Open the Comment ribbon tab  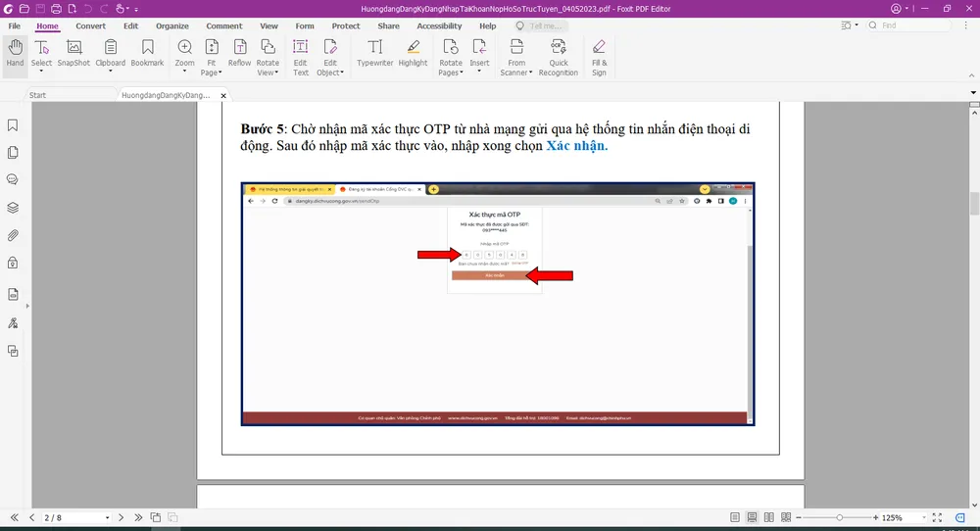click(x=223, y=26)
